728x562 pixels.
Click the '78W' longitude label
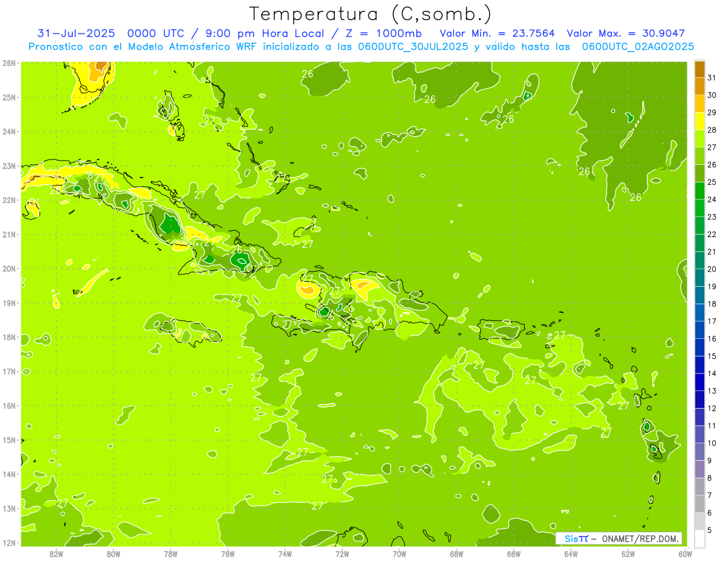click(x=170, y=554)
